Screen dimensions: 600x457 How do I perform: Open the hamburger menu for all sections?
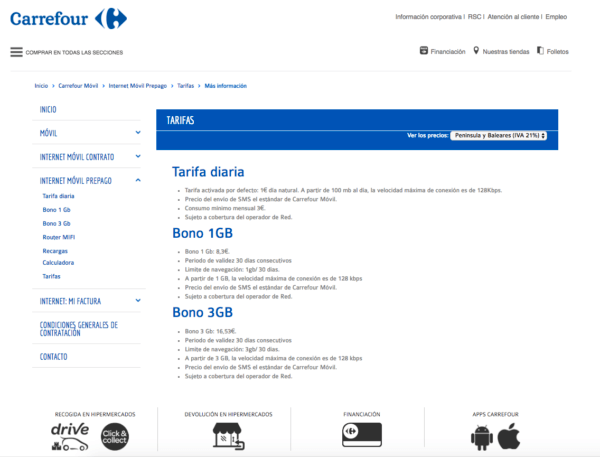tap(16, 52)
